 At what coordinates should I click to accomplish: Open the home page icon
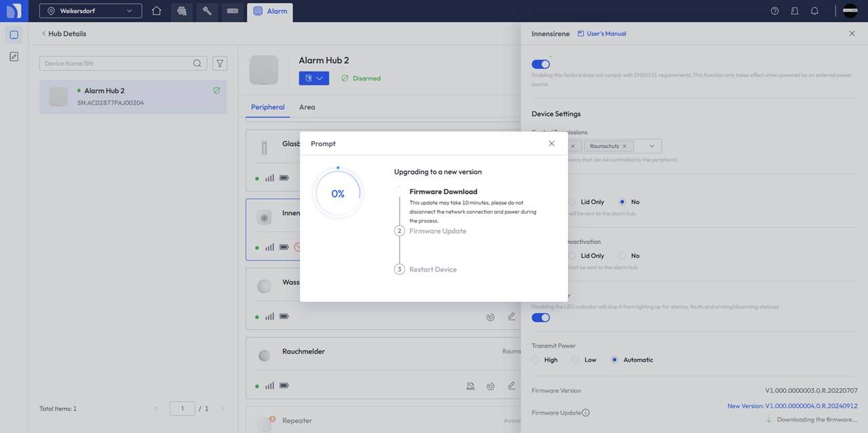(x=157, y=11)
